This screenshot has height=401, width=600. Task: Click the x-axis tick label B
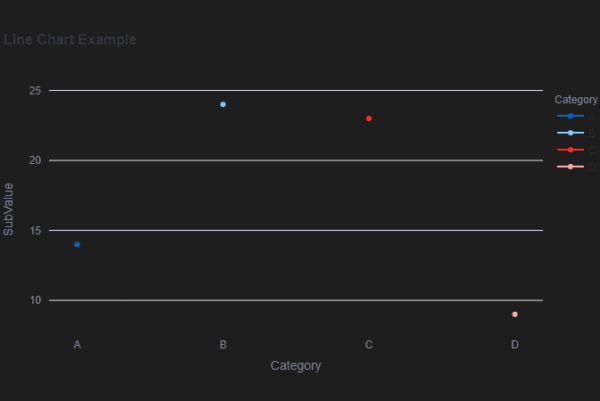[223, 345]
